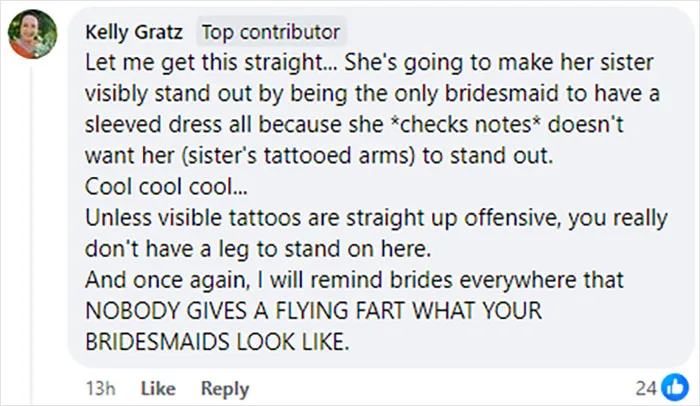This screenshot has width=700, height=406.
Task: Click the "BRIDESMAIDS LOOK LIKE." text line
Action: click(217, 342)
